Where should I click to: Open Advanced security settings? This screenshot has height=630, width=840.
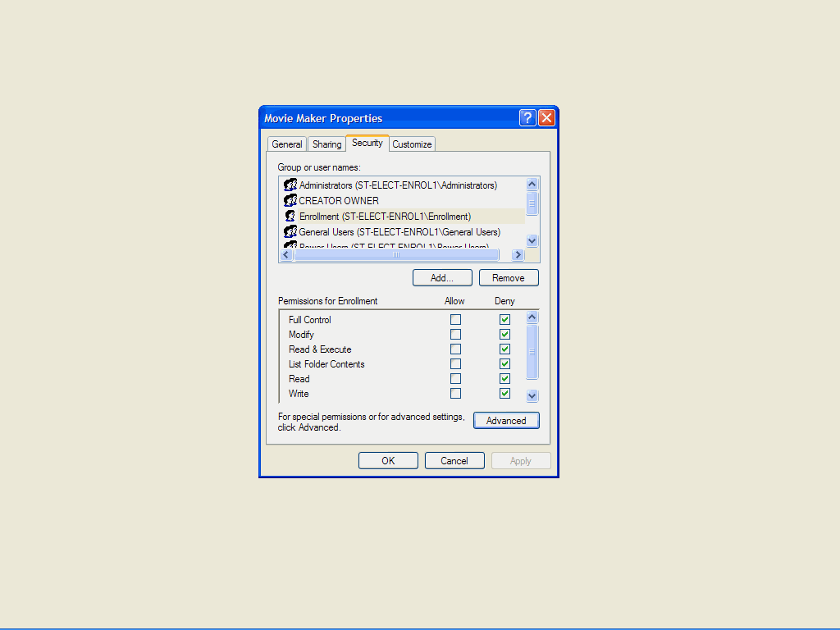[506, 421]
